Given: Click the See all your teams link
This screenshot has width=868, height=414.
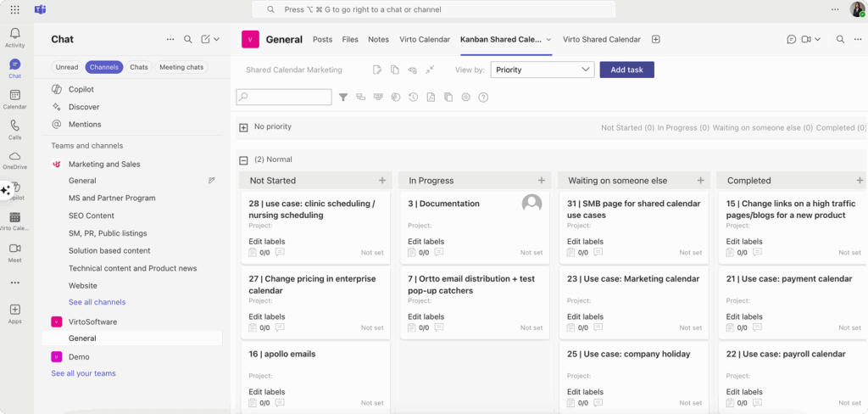Looking at the screenshot, I should [84, 373].
